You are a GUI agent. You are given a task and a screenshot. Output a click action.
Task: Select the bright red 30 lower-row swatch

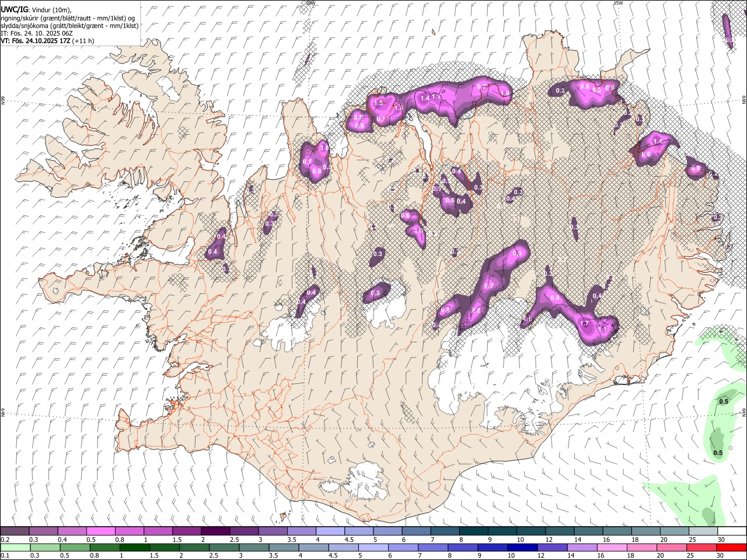(x=731, y=547)
